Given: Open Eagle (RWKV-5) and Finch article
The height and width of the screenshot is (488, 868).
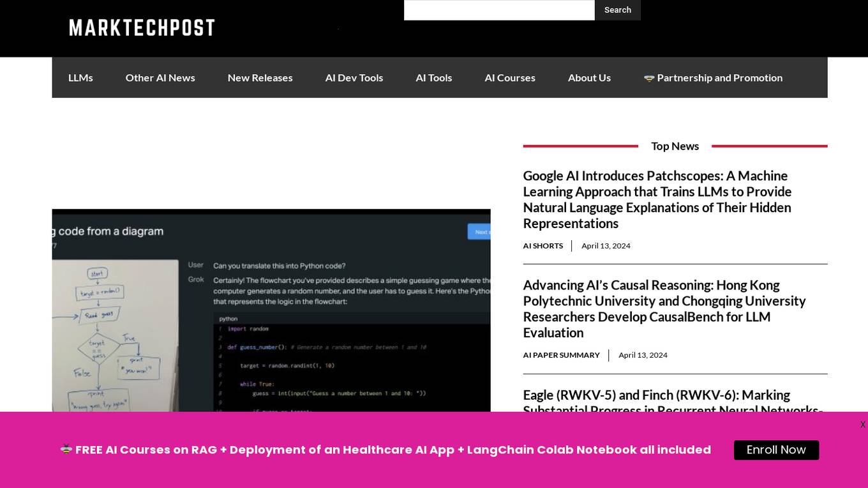Looking at the screenshot, I should pyautogui.click(x=673, y=399).
